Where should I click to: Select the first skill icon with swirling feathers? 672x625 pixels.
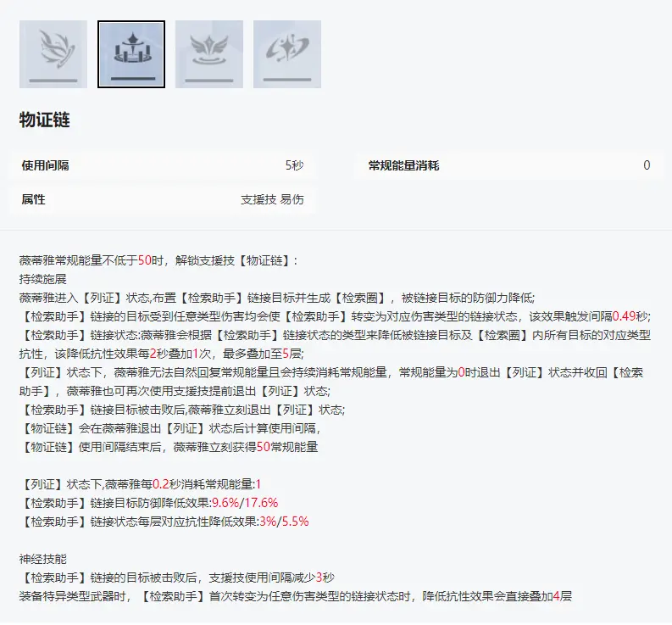point(53,54)
